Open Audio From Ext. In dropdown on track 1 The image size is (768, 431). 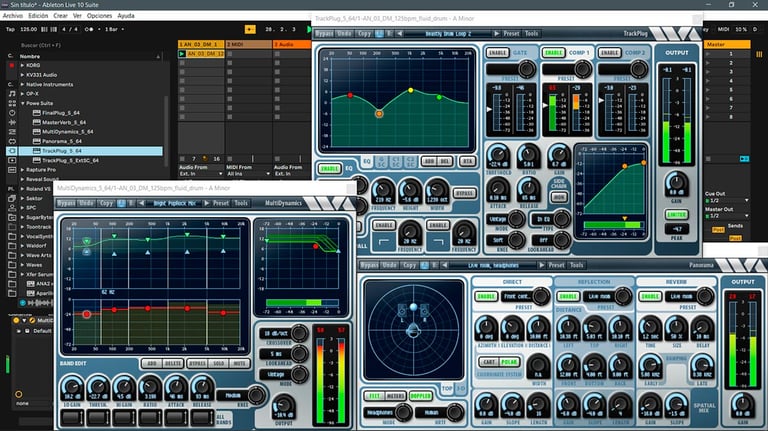coord(201,174)
